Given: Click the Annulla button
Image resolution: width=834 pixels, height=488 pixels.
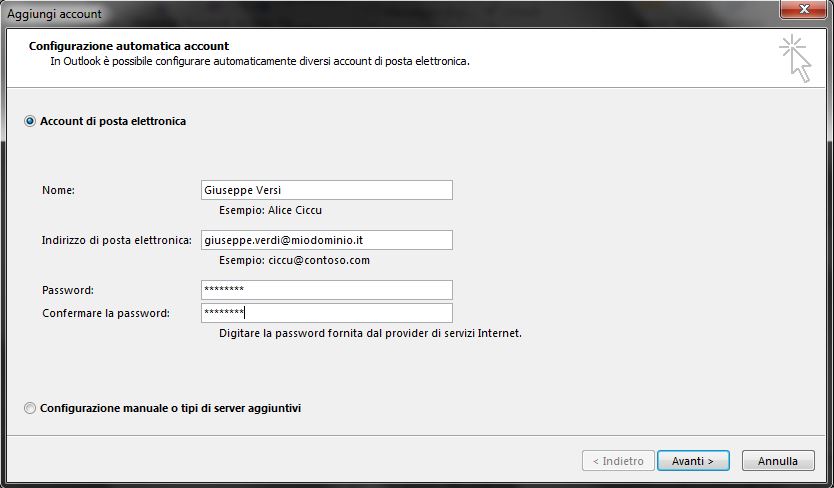Looking at the screenshot, I should pos(778,461).
